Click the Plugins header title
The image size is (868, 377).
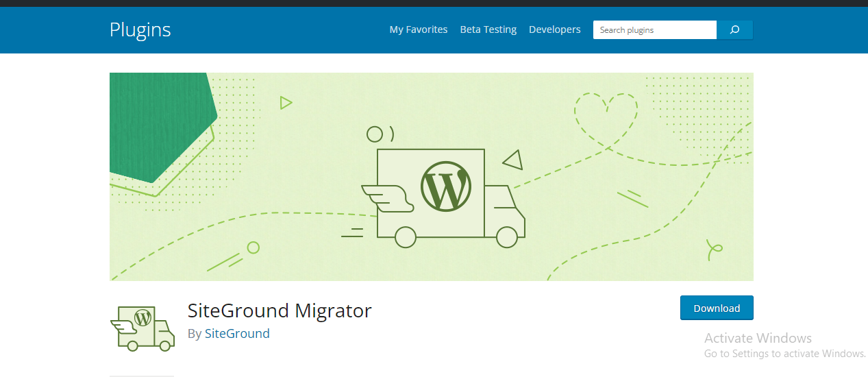click(140, 30)
